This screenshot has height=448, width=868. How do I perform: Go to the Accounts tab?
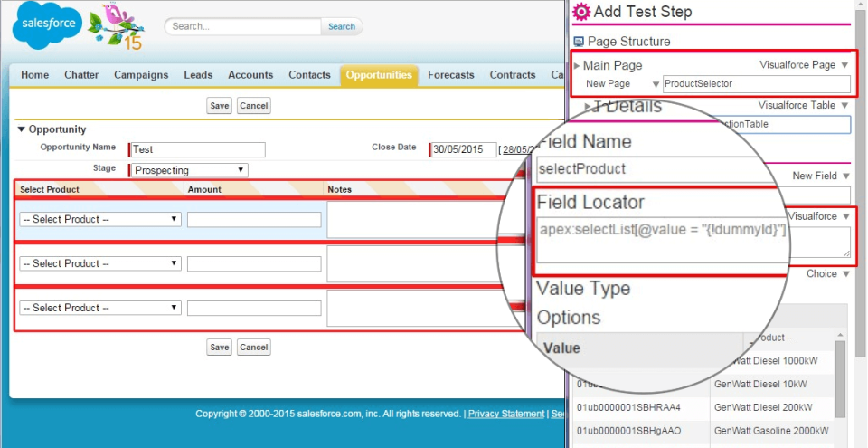(250, 75)
